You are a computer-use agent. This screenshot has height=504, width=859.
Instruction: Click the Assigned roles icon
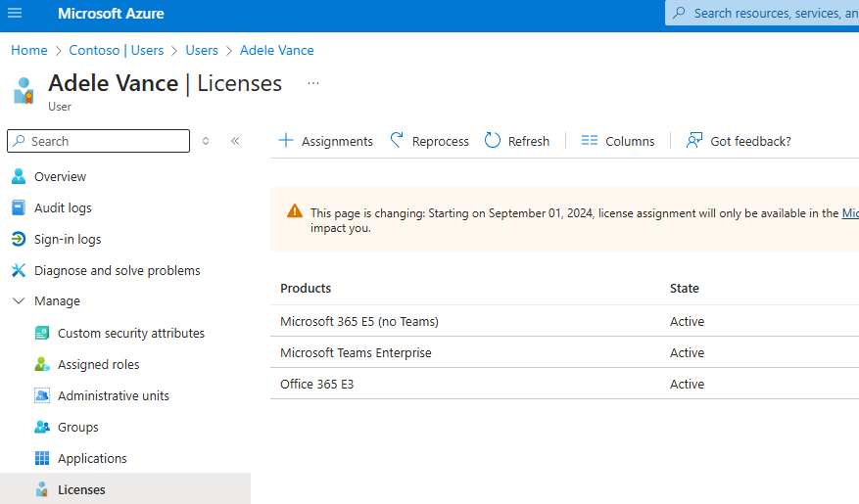click(42, 364)
